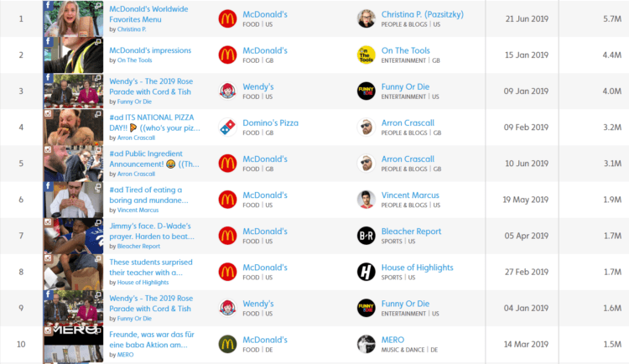Screen dimensions: 629x364
Task: Open McDonald's Worldwide Favorites Menu video thumbnail
Action: (x=74, y=18)
